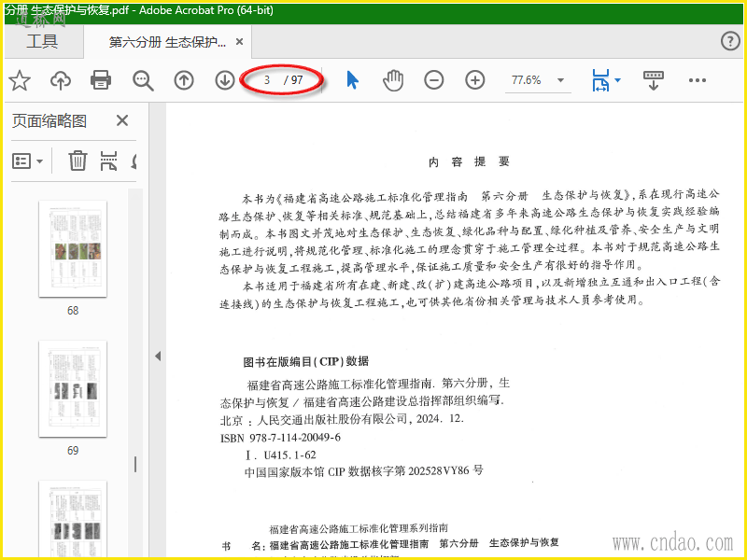Image resolution: width=747 pixels, height=560 pixels.
Task: Click the U415.1-62 classification text
Action: pos(290,455)
